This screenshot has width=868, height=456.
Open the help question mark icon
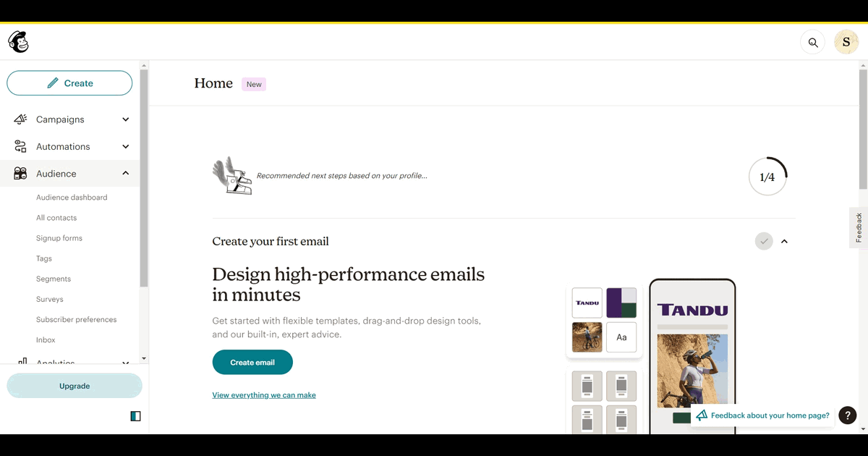pos(848,415)
